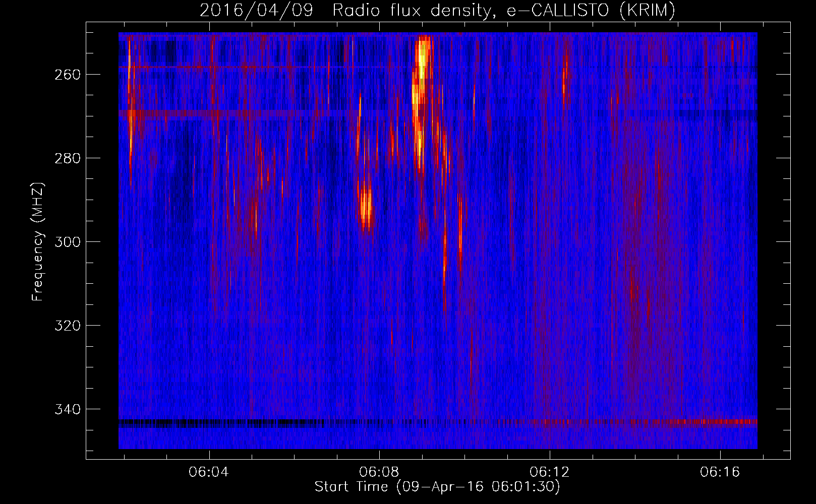
Task: Click the 06:04 time tick label
Action: pos(209,472)
